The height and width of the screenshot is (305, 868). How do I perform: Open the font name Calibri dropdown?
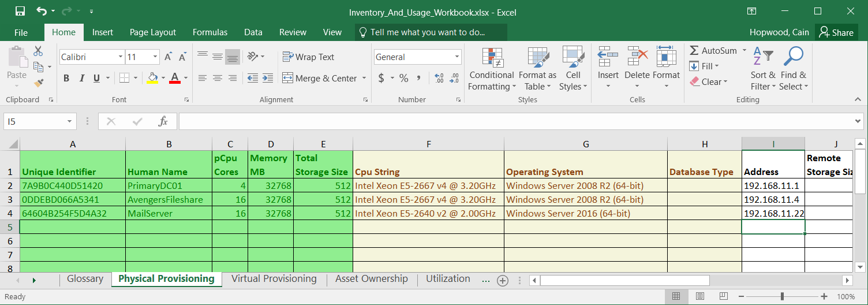pyautogui.click(x=121, y=57)
